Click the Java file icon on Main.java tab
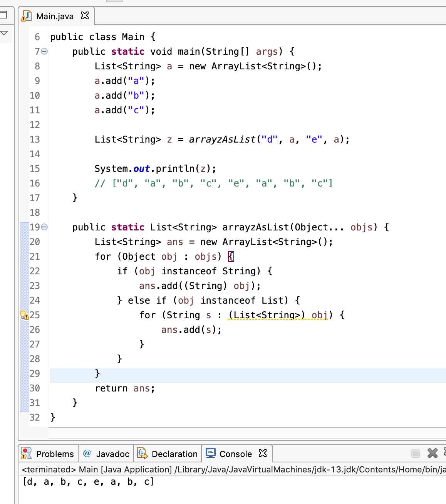Viewport: 446px width, 504px height. click(x=27, y=16)
